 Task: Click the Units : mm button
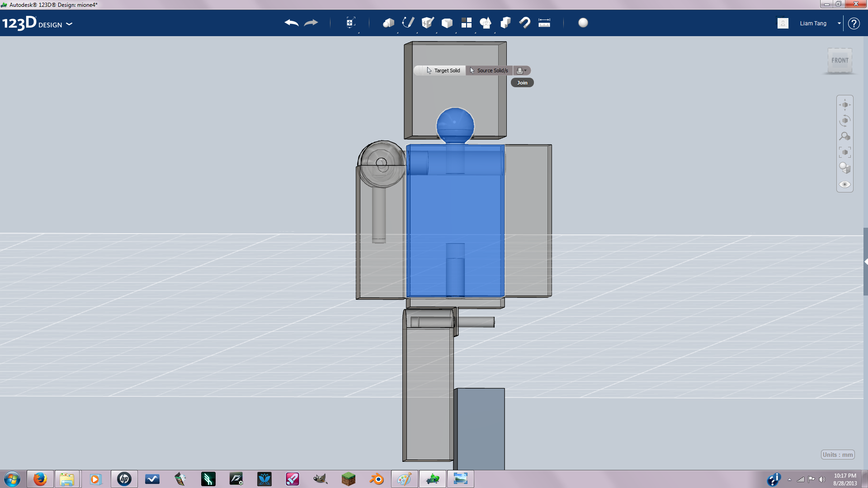(838, 455)
